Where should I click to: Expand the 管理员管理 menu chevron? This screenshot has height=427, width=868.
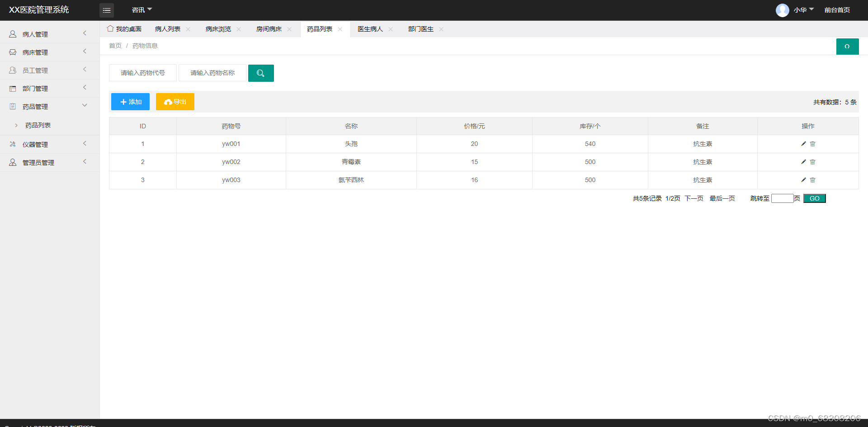(x=85, y=161)
